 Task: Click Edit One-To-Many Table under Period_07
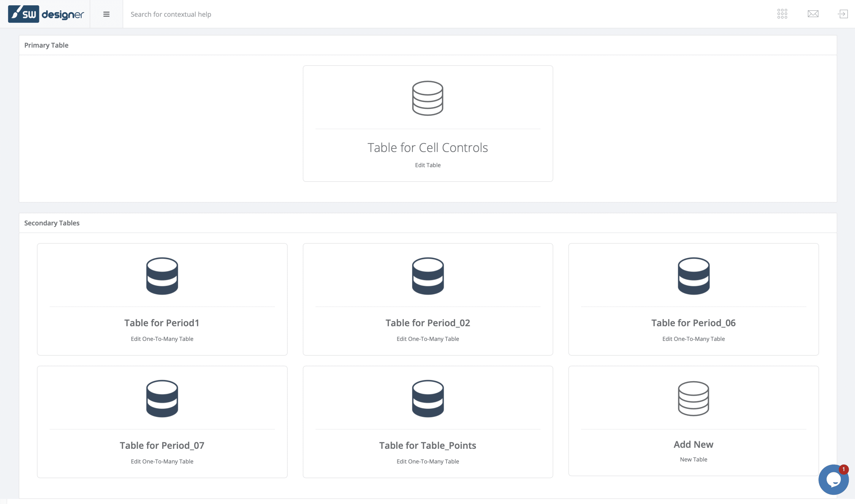[x=162, y=461]
